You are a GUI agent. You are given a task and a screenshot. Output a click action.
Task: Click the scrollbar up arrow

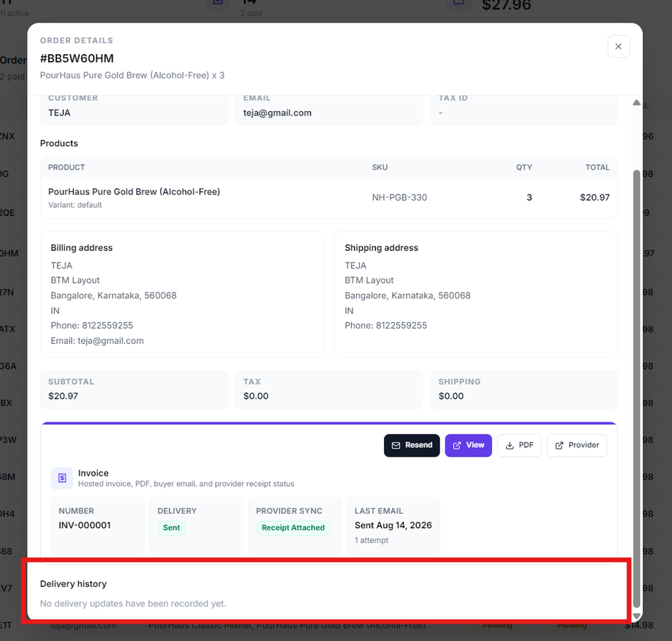pos(636,102)
